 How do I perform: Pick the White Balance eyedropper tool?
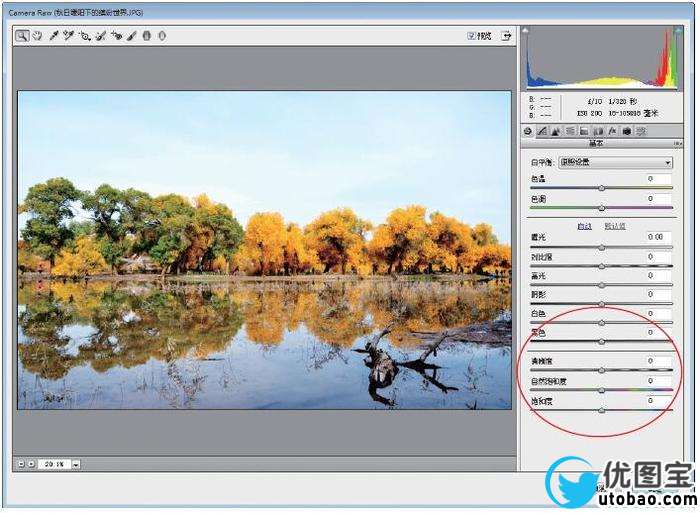(54, 36)
